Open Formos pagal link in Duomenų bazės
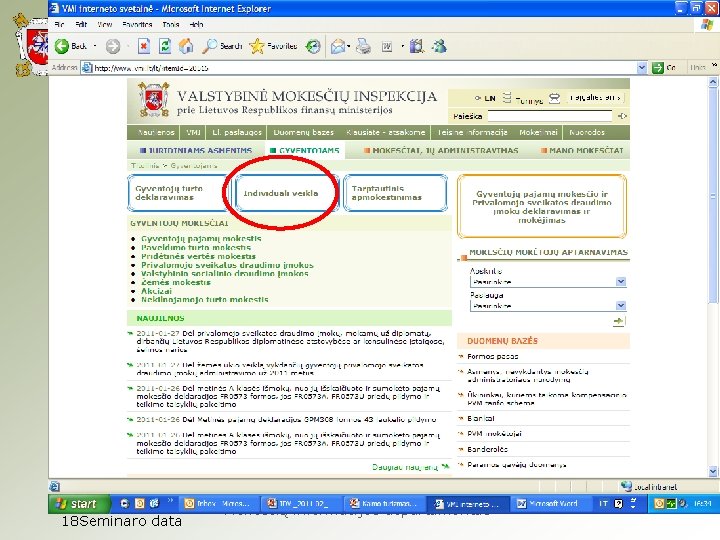The height and width of the screenshot is (540, 720). (x=493, y=356)
